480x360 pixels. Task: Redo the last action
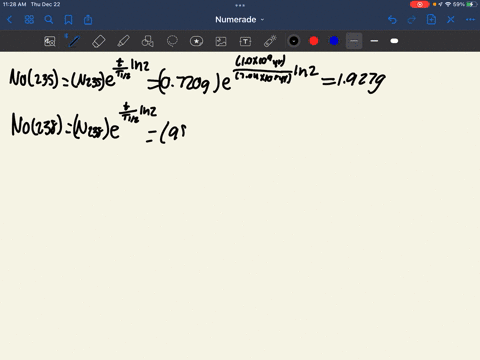click(412, 20)
